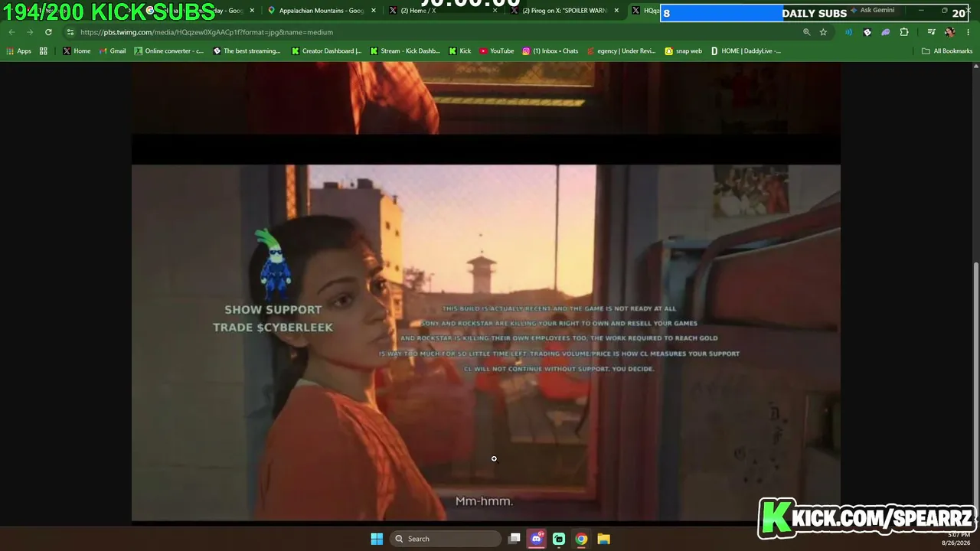
Task: Open the HOME DaddyLive bookmark
Action: pos(746,51)
